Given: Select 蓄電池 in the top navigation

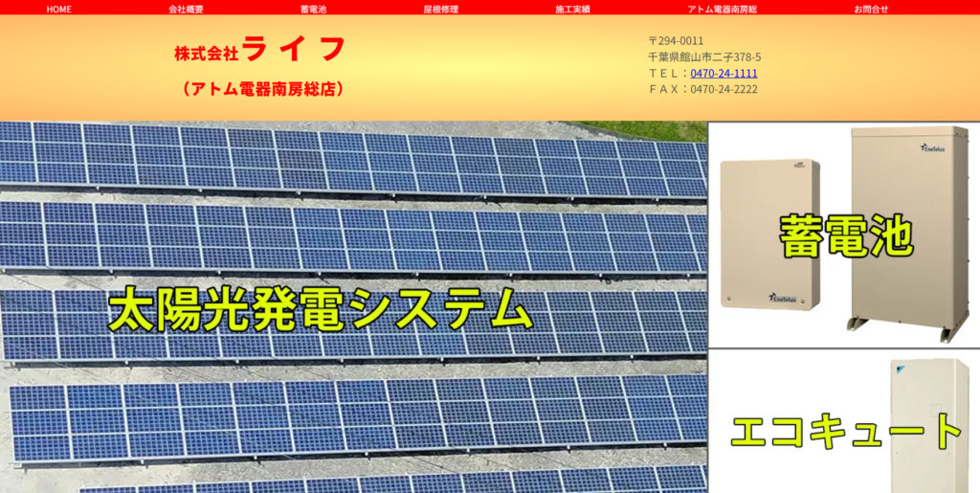Looking at the screenshot, I should 313,9.
